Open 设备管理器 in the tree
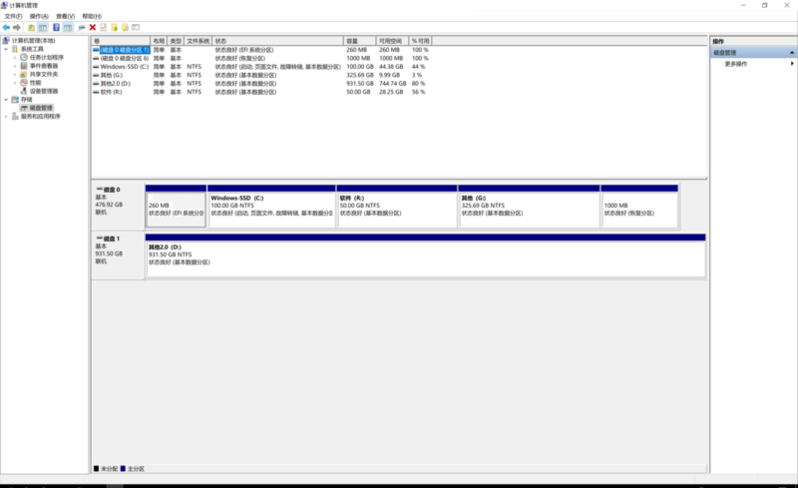The image size is (798, 488). (44, 91)
